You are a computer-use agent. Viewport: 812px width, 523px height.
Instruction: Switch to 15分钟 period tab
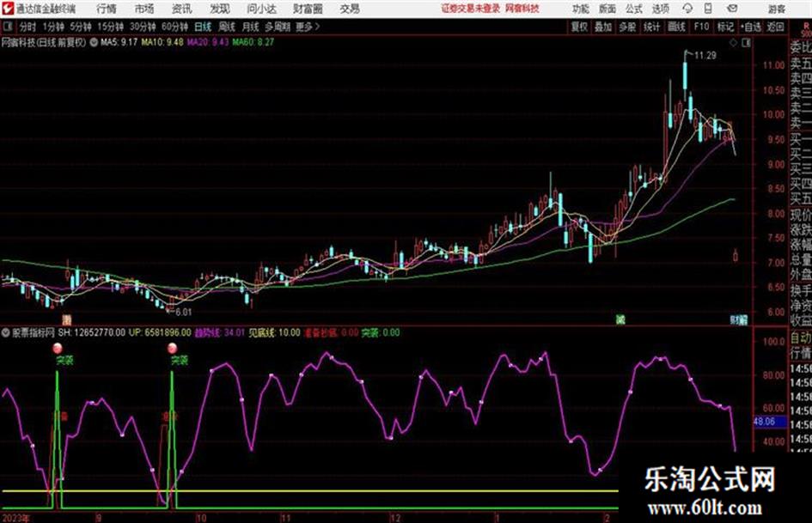click(111, 27)
